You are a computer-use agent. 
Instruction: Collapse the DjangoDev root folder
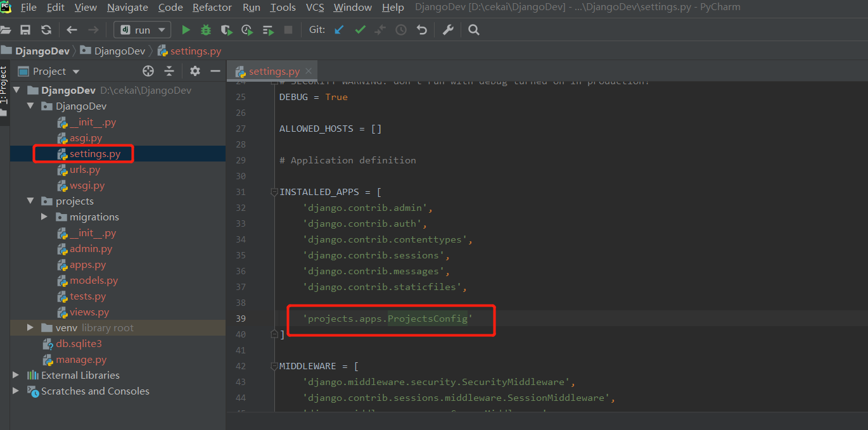[x=16, y=91]
